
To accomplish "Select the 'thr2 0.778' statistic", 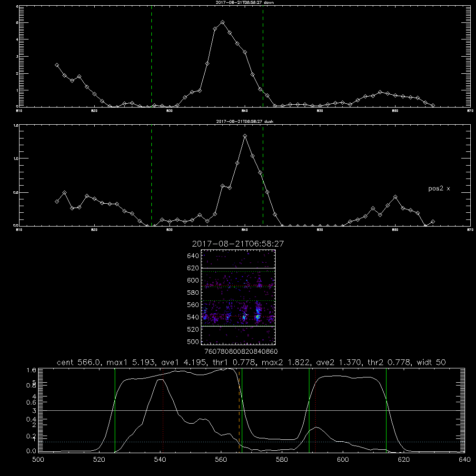I will click(389, 362).
